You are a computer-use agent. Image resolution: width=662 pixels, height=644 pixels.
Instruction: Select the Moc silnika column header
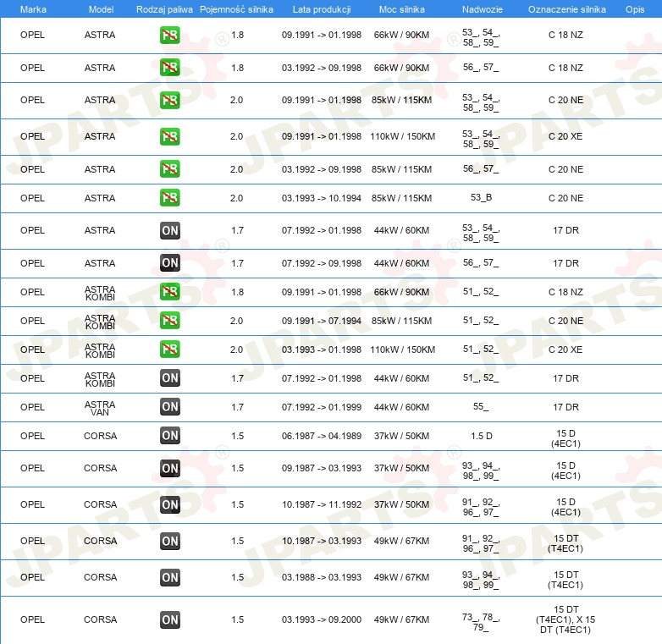coord(401,9)
